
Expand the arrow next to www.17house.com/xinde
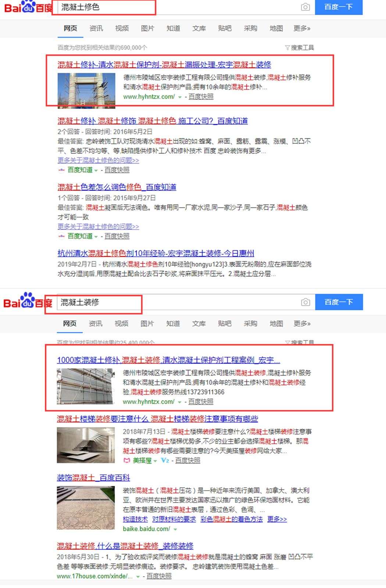(x=138, y=576)
